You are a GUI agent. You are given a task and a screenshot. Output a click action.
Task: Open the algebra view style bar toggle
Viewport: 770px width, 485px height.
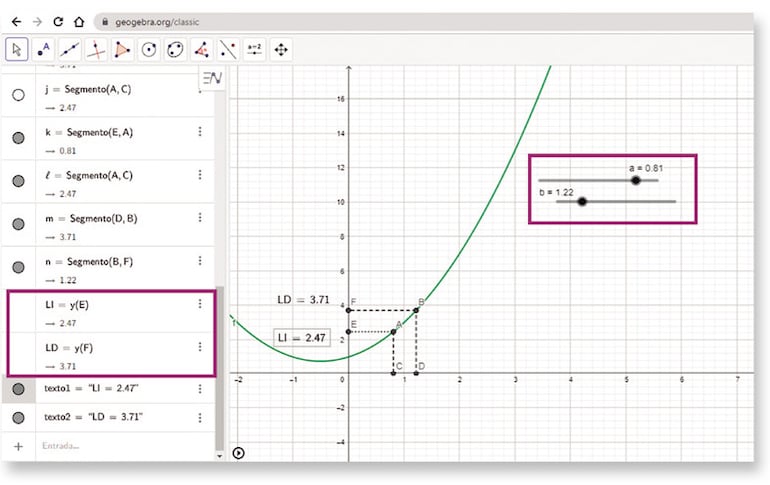(212, 78)
